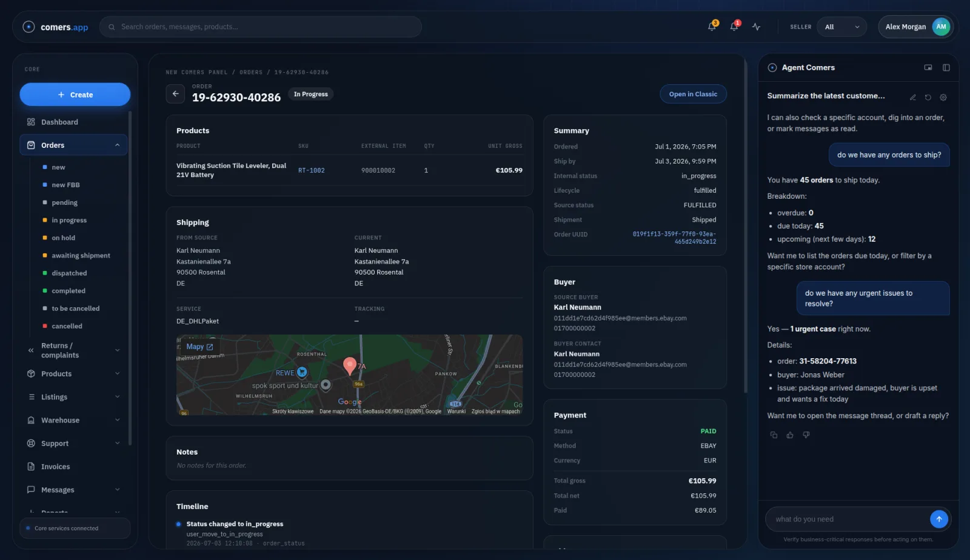Click the back arrow beside the order number

point(175,94)
